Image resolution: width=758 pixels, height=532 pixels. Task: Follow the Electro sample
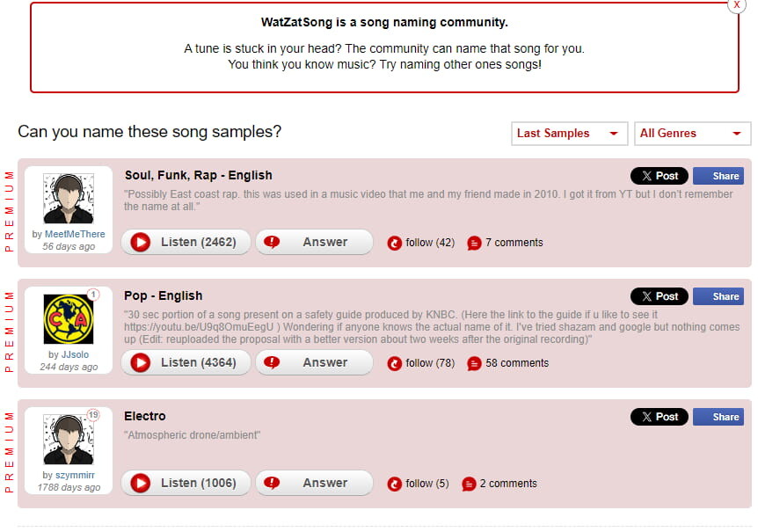click(418, 484)
